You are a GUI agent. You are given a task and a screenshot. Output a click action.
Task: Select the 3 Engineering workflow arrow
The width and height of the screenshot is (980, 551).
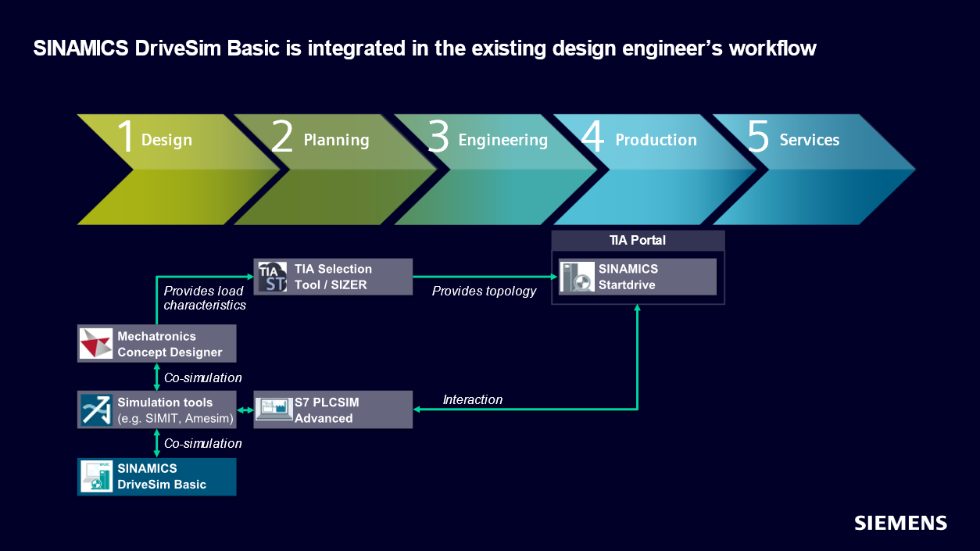coord(496,169)
